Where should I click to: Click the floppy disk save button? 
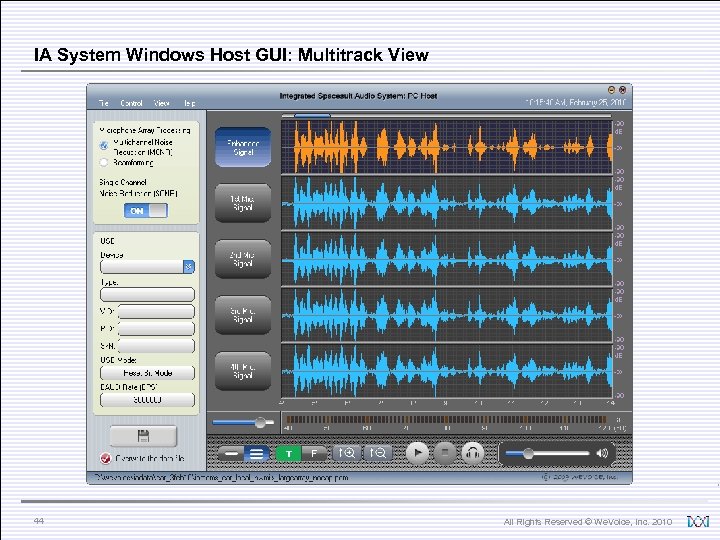click(143, 436)
